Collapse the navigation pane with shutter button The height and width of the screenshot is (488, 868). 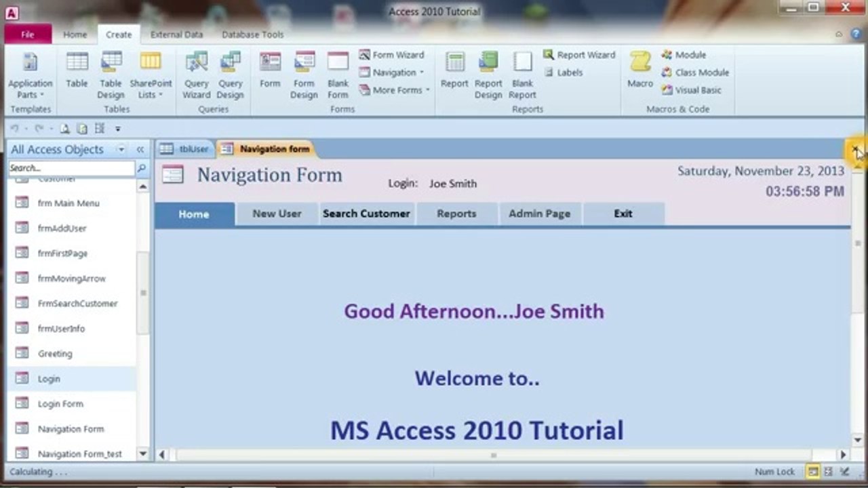(140, 149)
